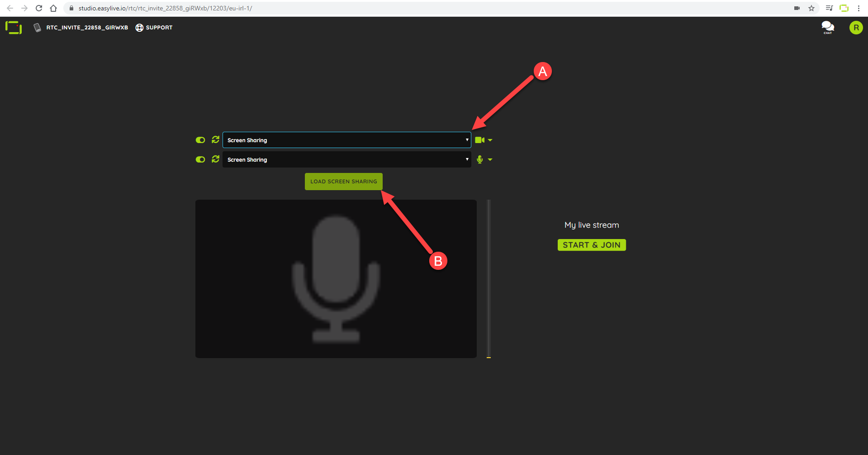This screenshot has height=455, width=868.
Task: Bookmark this page with the star
Action: [811, 8]
